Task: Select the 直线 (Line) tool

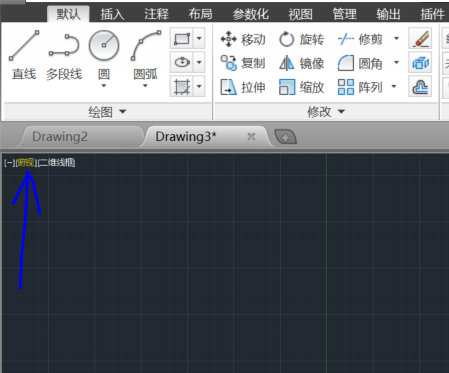Action: [x=24, y=55]
